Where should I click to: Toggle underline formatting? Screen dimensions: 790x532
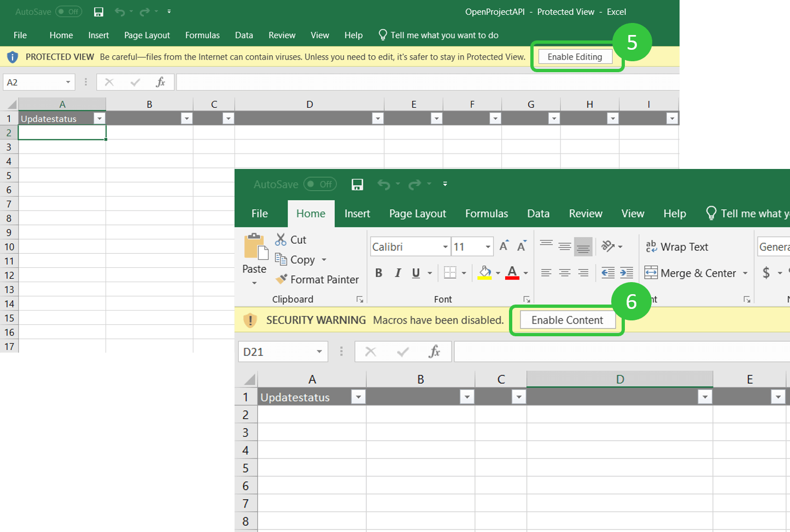[414, 273]
